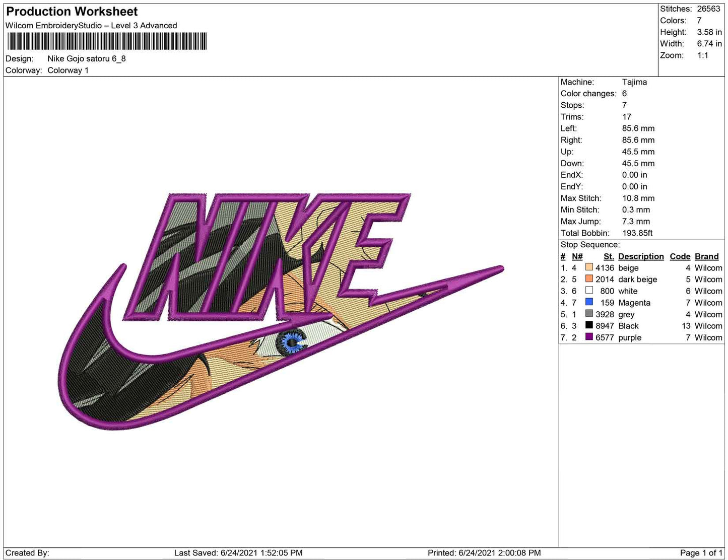Select the "Code" column header
This screenshot has width=728, height=560.
pos(680,256)
